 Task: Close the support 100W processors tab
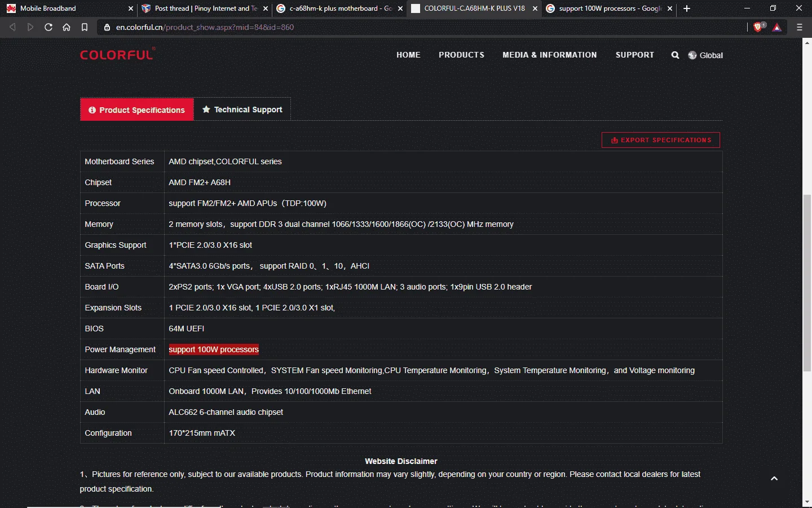pos(670,8)
